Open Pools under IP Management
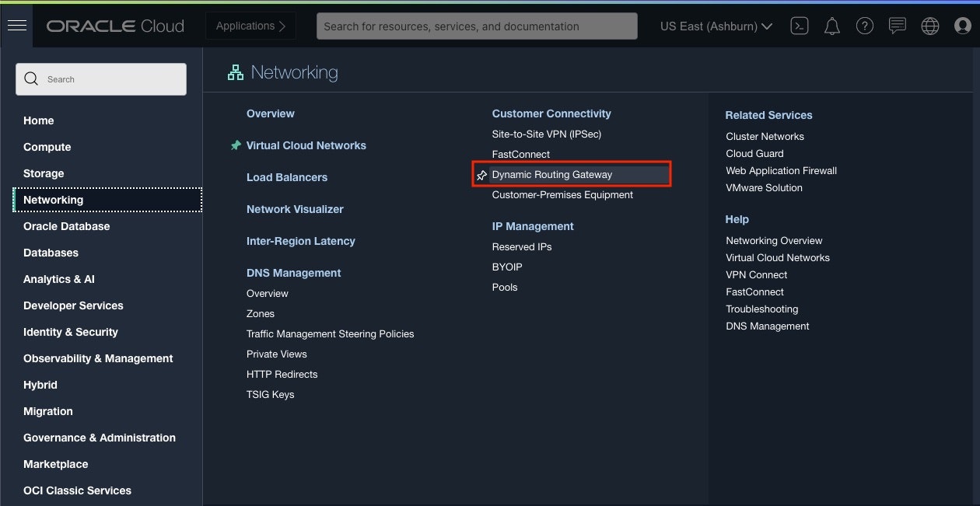980x506 pixels. (x=505, y=287)
